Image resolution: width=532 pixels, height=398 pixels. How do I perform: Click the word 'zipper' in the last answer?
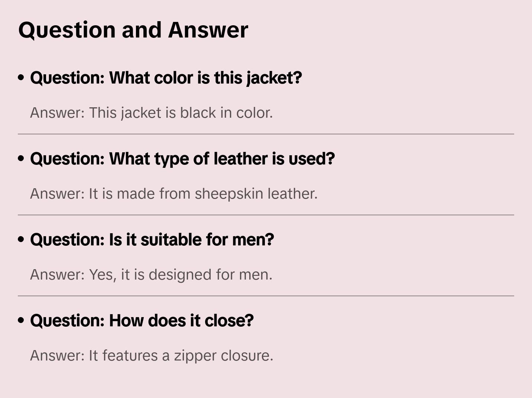pos(195,356)
